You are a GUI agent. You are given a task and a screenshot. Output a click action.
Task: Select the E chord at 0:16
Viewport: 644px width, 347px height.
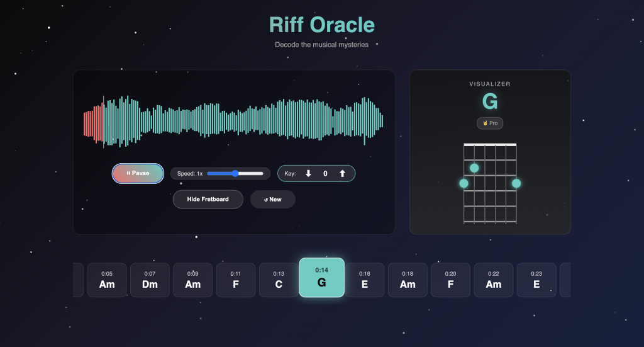coord(365,280)
